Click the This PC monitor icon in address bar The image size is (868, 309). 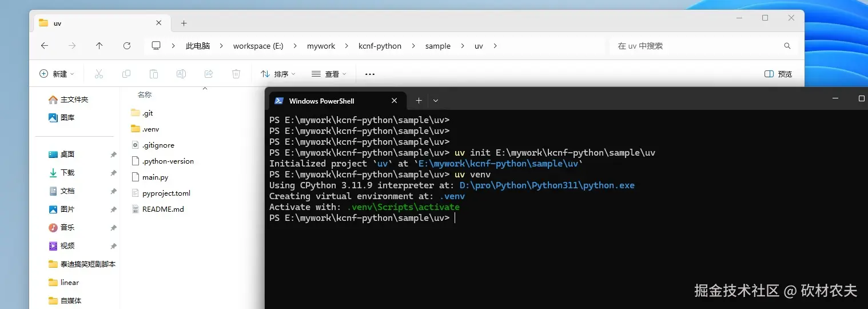tap(156, 46)
